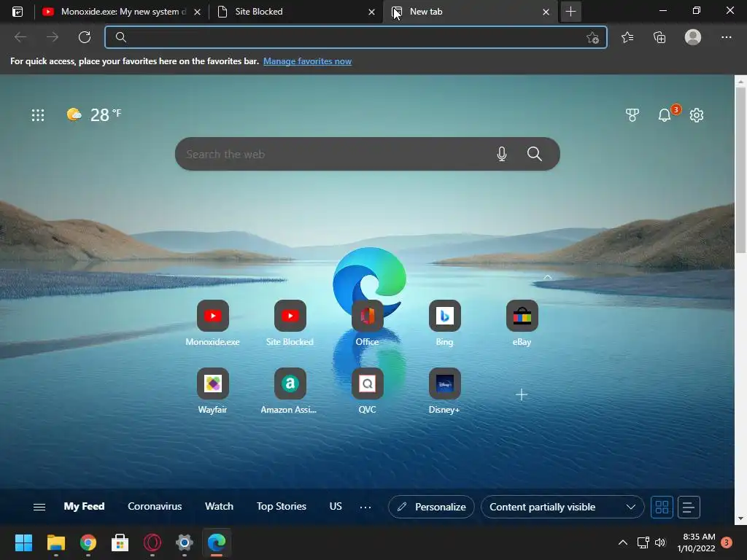View weather 28°F forecast
This screenshot has width=747, height=560.
coord(94,114)
